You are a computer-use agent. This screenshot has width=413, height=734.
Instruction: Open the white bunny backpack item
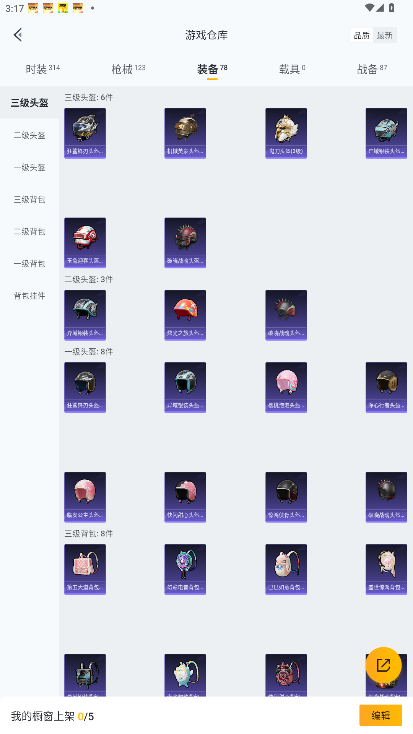[x=286, y=569]
